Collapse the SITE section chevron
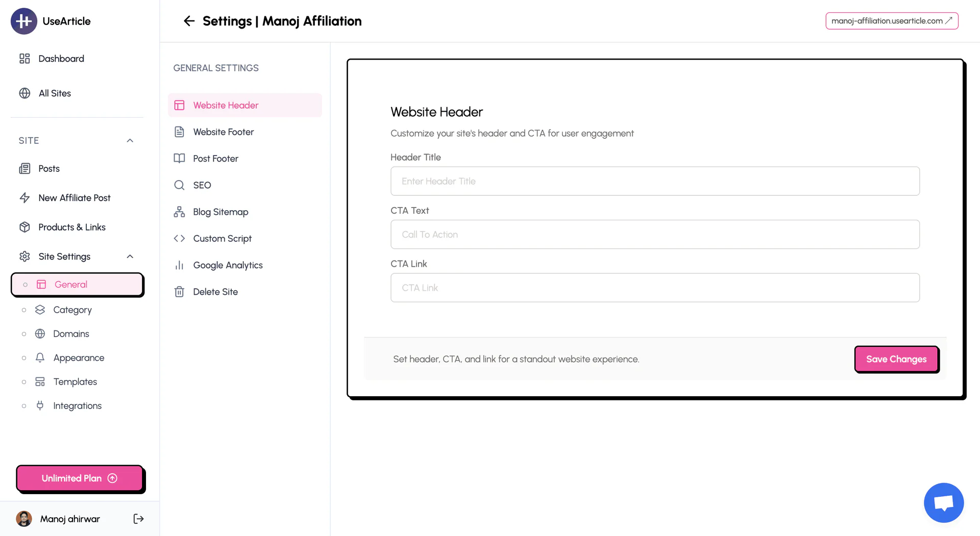The height and width of the screenshot is (536, 980). [130, 140]
